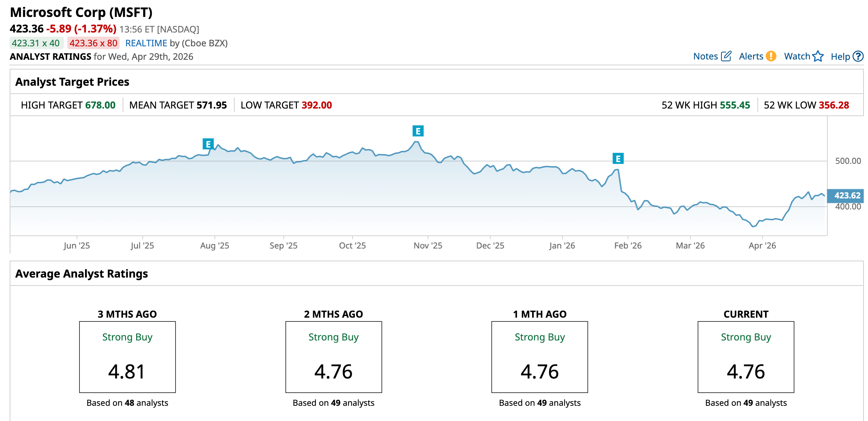Click the green bid 423.31 x 40 badge
This screenshot has width=868, height=421.
point(36,43)
